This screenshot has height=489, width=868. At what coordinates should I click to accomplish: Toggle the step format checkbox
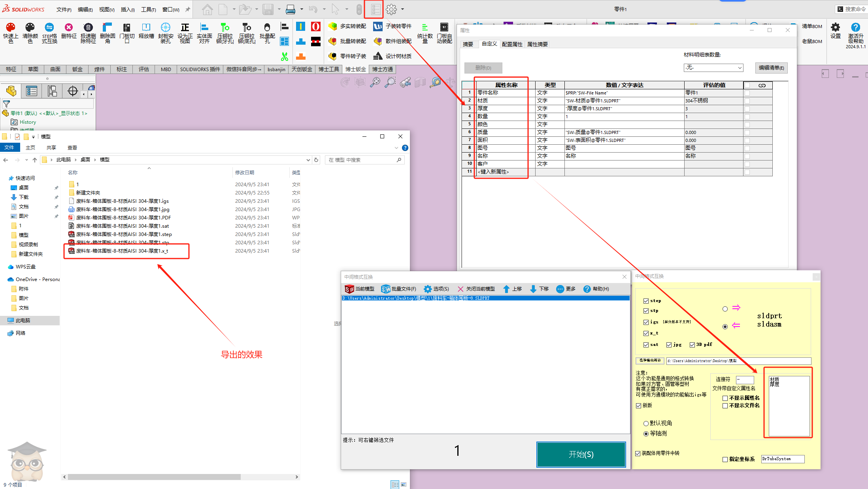click(646, 301)
